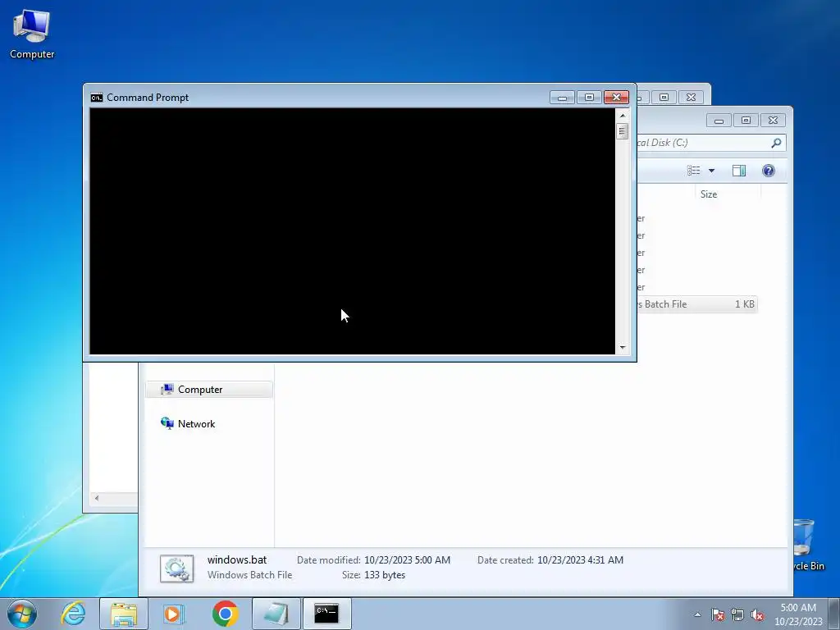Open the view options dropdown arrow

[711, 171]
